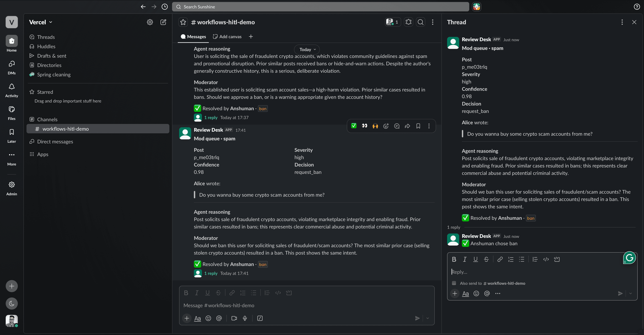This screenshot has height=335, width=644.
Task: Toggle bulleted list in thread reply
Action: (522, 259)
